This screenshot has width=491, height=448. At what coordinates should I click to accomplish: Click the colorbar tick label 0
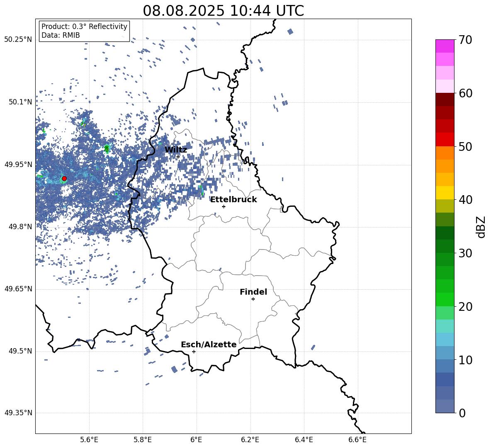pyautogui.click(x=462, y=413)
